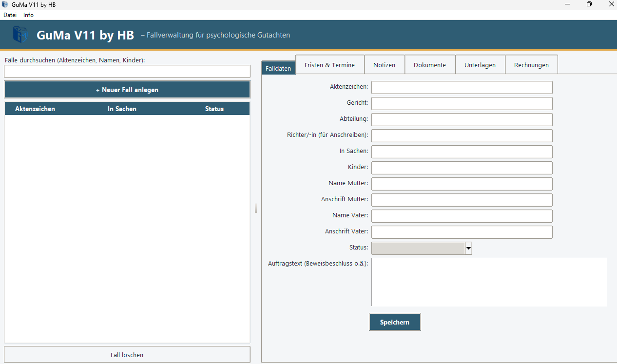This screenshot has width=617, height=364.
Task: Focus the Name Mutter field
Action: [x=462, y=184]
